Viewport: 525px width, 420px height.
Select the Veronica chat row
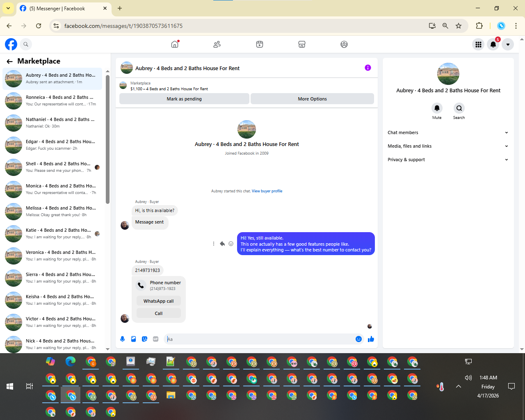[x=52, y=256]
